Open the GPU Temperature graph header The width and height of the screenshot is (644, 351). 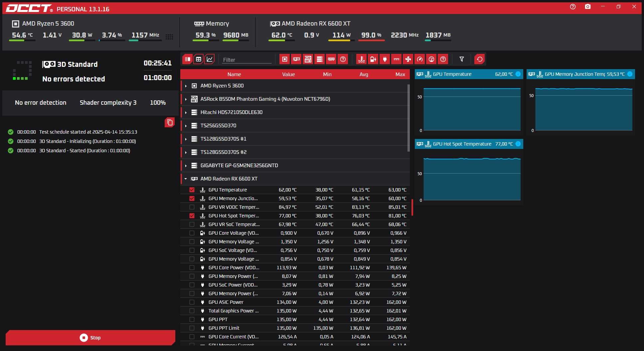point(469,74)
